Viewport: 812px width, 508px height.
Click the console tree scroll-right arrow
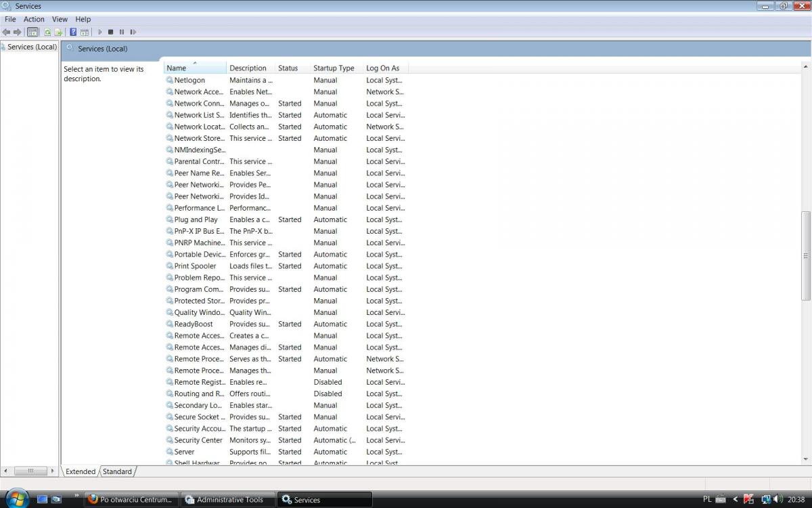(x=52, y=471)
